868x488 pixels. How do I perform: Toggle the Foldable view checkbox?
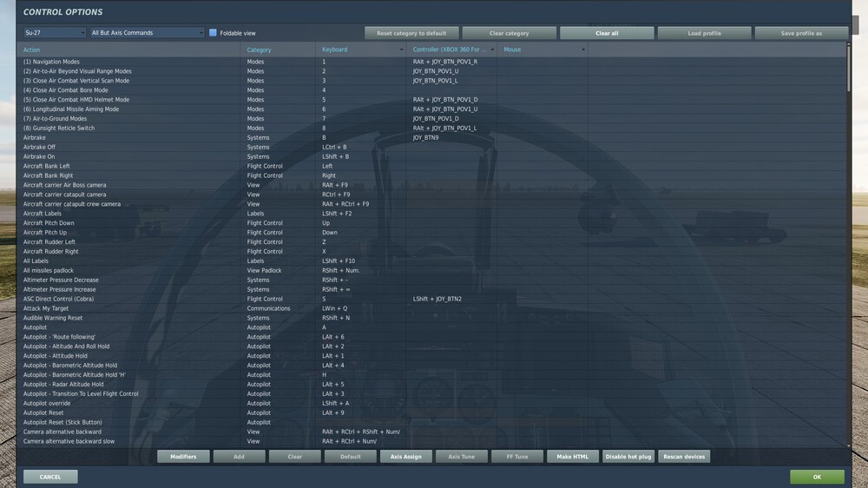pyautogui.click(x=213, y=33)
